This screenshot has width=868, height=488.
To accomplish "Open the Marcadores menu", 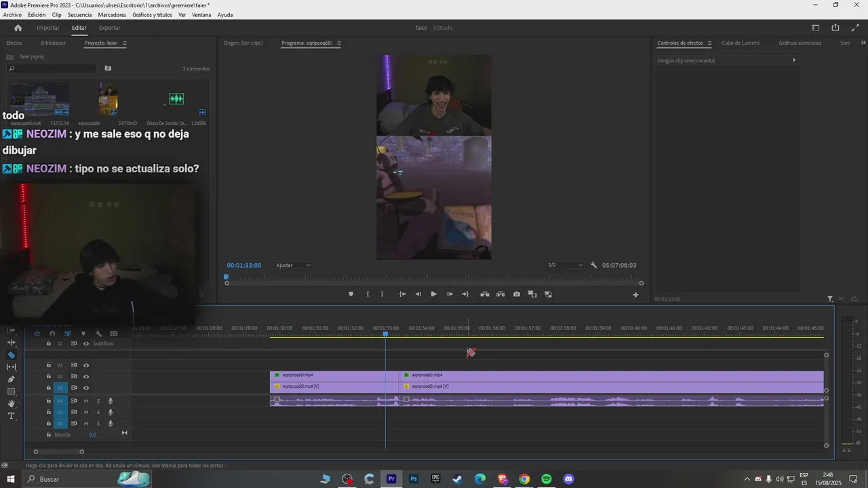I will [112, 14].
